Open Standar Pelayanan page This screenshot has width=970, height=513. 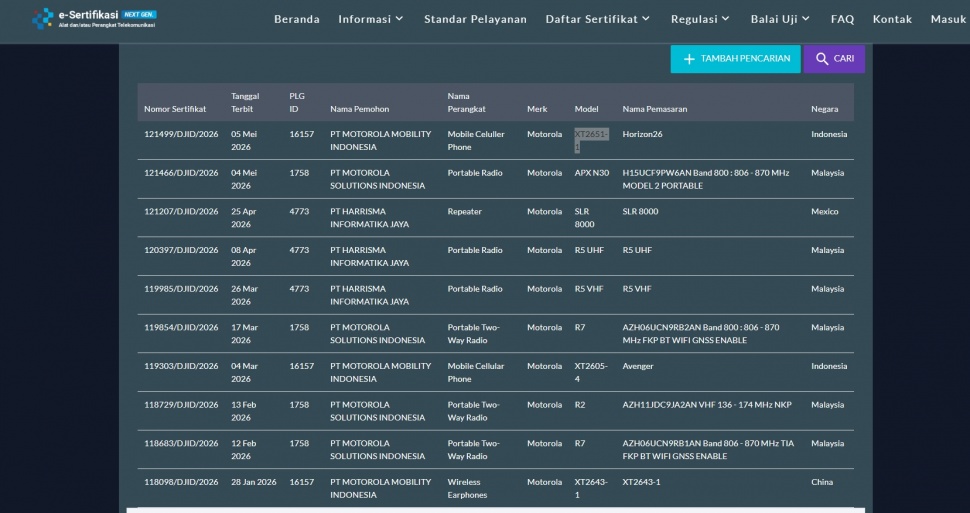[475, 19]
